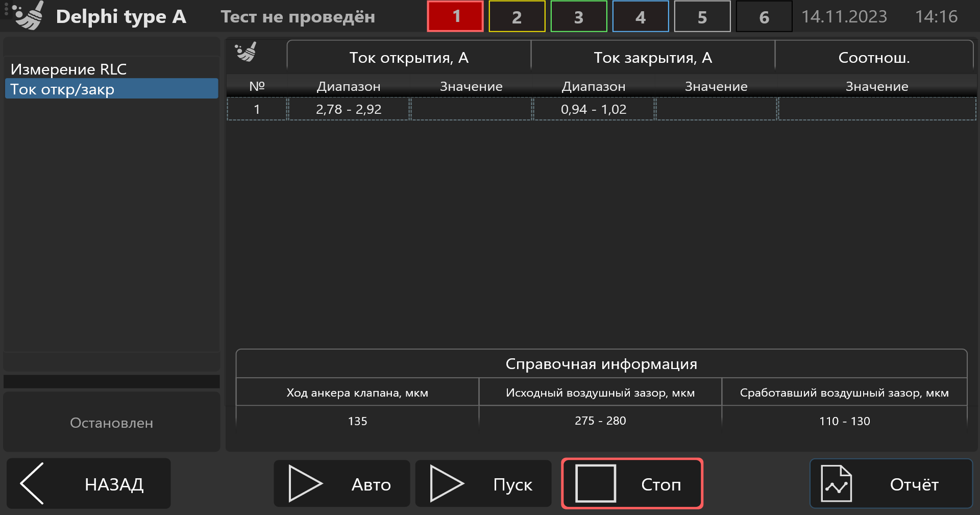The height and width of the screenshot is (515, 980).
Task: Select injector channel 2
Action: (517, 16)
